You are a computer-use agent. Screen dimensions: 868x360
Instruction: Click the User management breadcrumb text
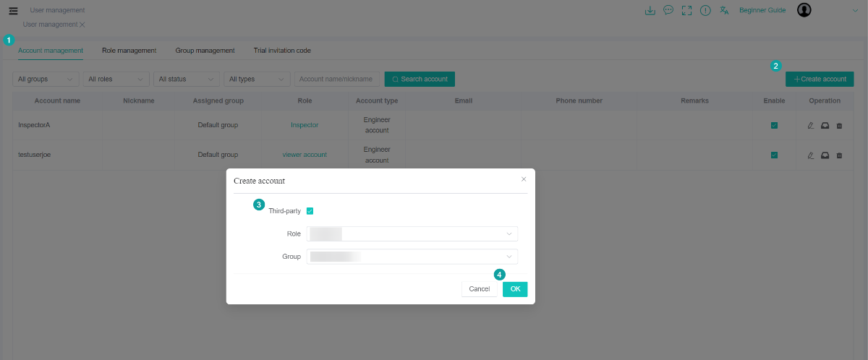tap(57, 10)
